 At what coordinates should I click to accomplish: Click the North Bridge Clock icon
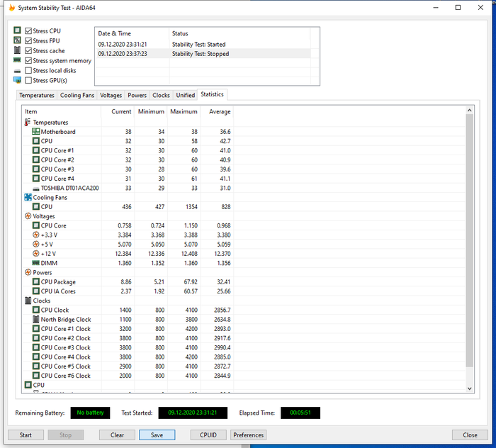pyautogui.click(x=36, y=319)
